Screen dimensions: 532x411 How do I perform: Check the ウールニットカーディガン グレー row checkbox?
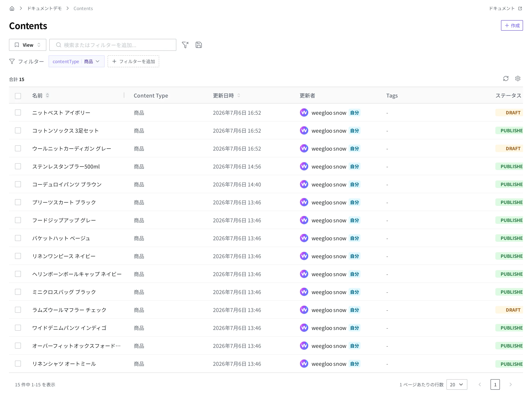(18, 148)
